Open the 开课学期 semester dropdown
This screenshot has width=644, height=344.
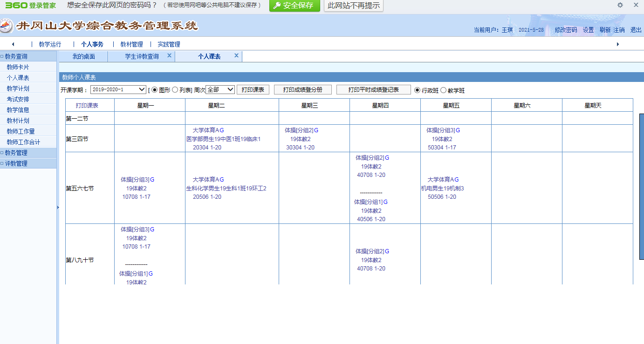118,89
